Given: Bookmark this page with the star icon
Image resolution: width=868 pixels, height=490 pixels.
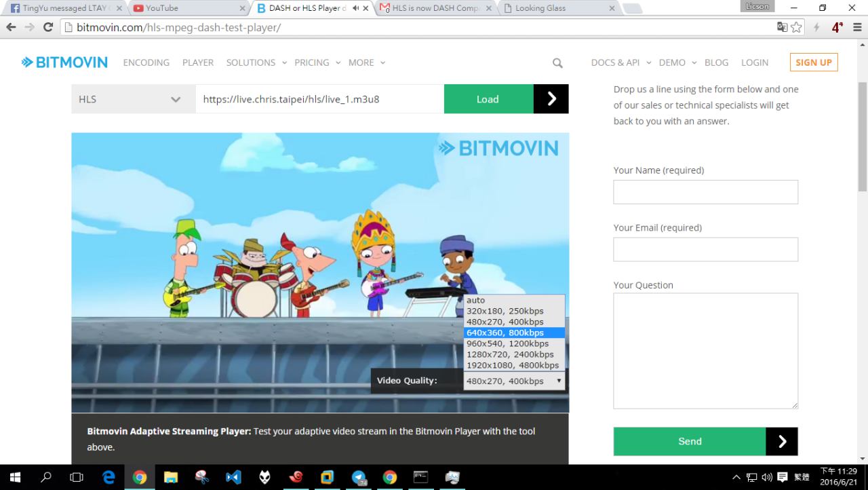Looking at the screenshot, I should pos(796,27).
